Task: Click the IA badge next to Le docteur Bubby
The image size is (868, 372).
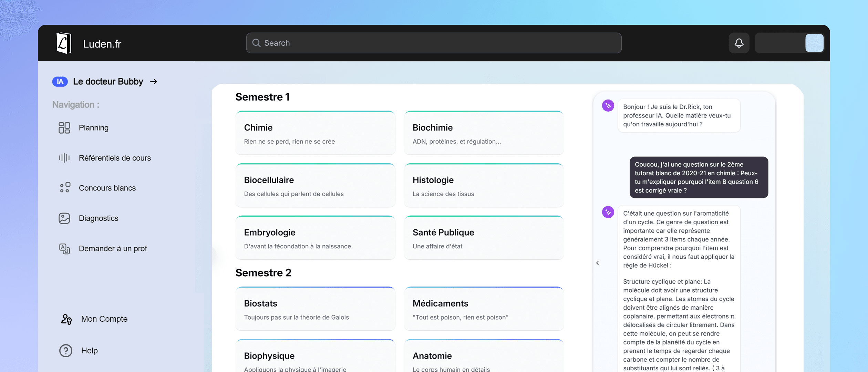Action: (60, 82)
